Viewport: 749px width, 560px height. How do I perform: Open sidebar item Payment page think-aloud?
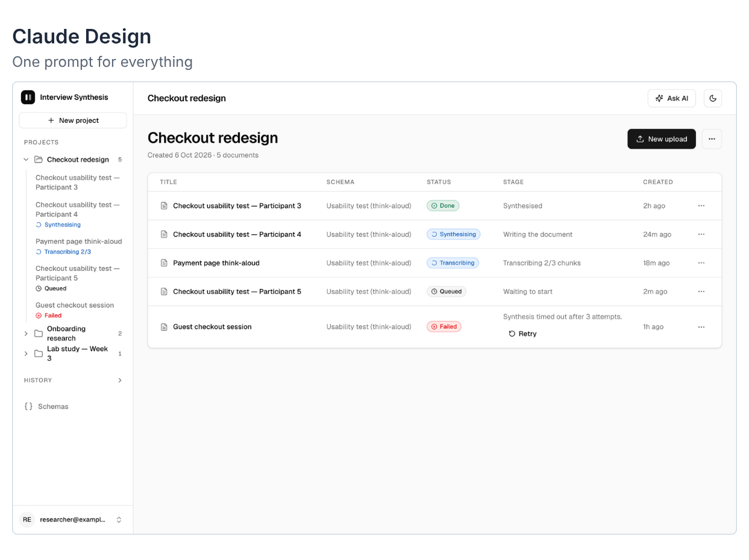point(78,246)
